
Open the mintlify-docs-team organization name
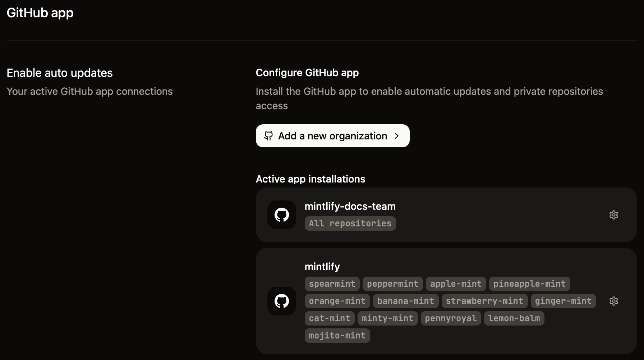click(x=350, y=206)
